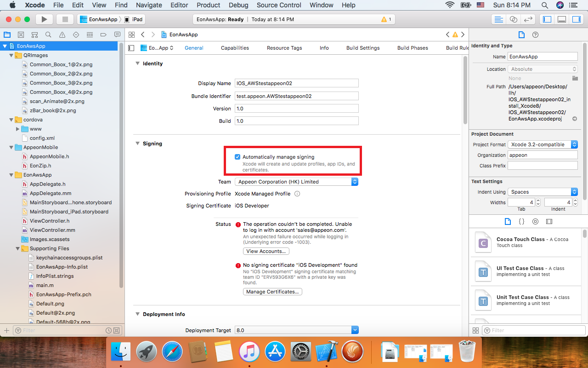Open the Project Format dropdown
588x368 pixels.
543,144
